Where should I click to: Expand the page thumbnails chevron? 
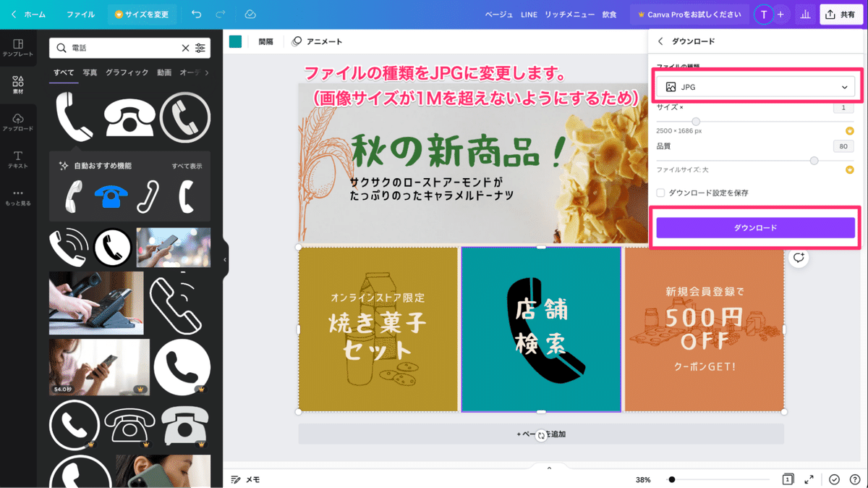tap(549, 468)
